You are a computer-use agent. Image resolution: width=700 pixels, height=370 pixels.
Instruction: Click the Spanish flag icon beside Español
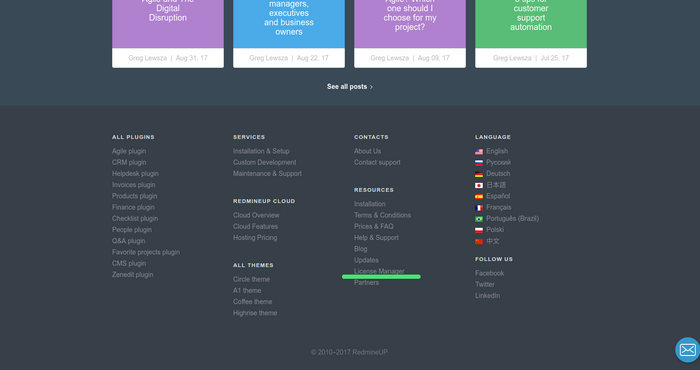pyautogui.click(x=479, y=196)
